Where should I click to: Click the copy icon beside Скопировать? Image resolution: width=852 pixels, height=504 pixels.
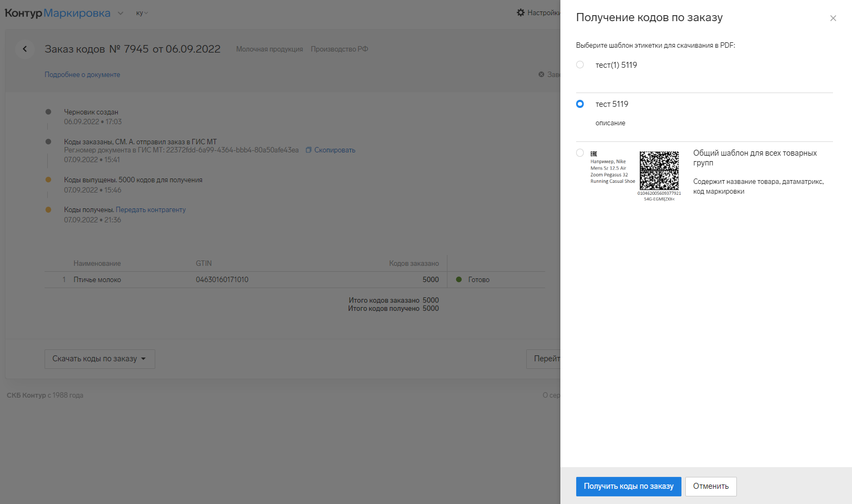pyautogui.click(x=308, y=150)
